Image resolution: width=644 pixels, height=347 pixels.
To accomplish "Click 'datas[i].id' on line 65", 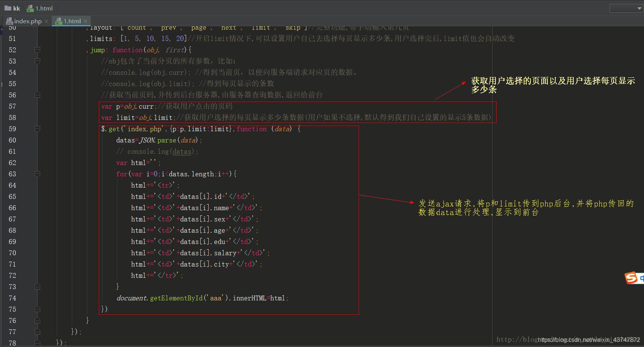I will point(201,197).
